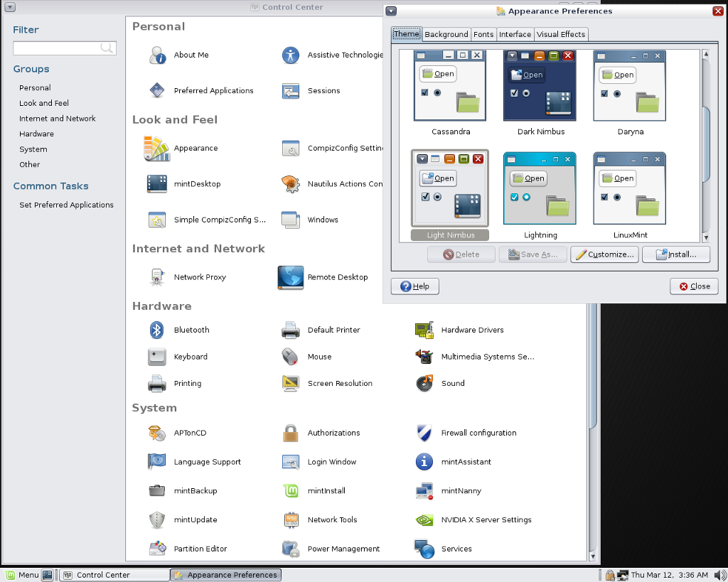Open the APTonCD icon
Screen dimensions: 728x582
point(157,433)
